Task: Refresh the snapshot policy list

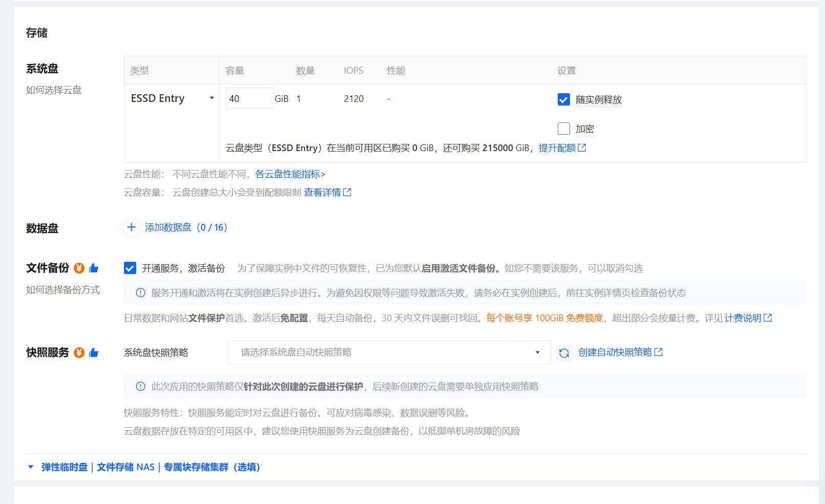Action: tap(564, 353)
